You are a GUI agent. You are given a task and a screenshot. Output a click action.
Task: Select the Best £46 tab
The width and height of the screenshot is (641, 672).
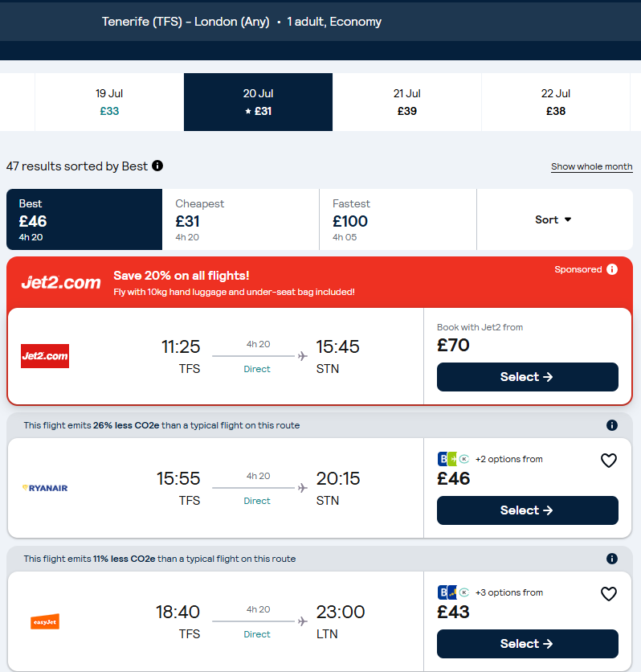[84, 219]
